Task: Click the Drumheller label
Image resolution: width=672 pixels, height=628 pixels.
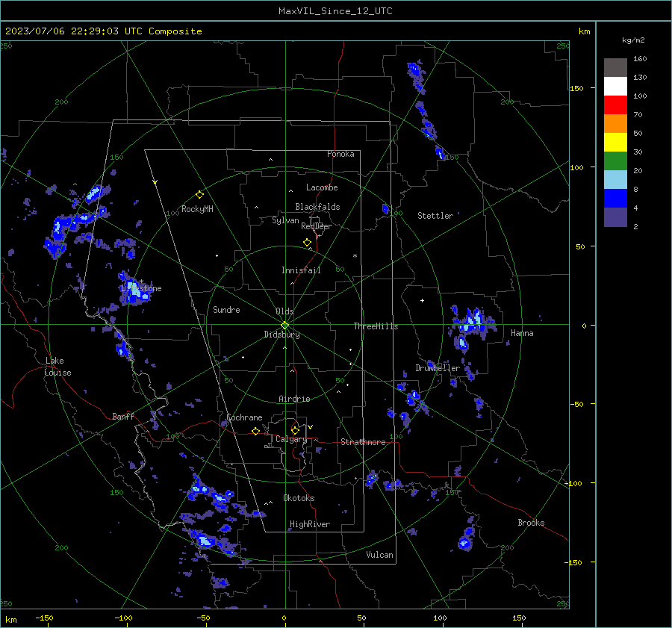Action: tap(438, 368)
